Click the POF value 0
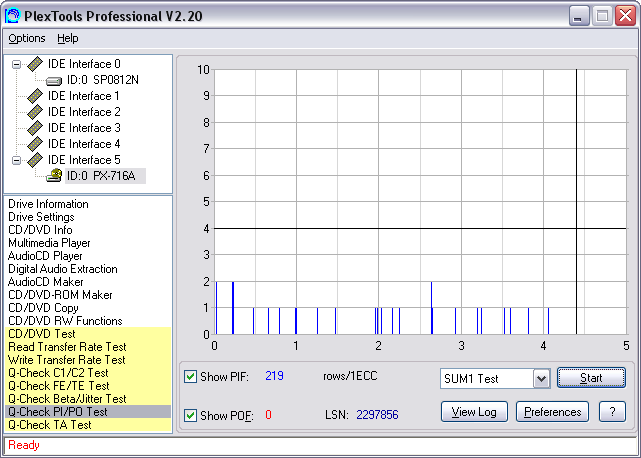641x458 pixels. [268, 415]
